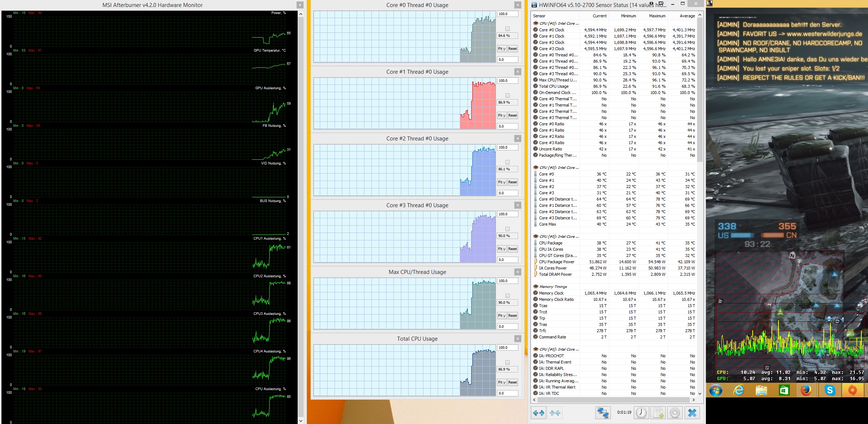Click the Afterburner monitor scrollbar up arrow
This screenshot has height=424, width=868.
301,14
